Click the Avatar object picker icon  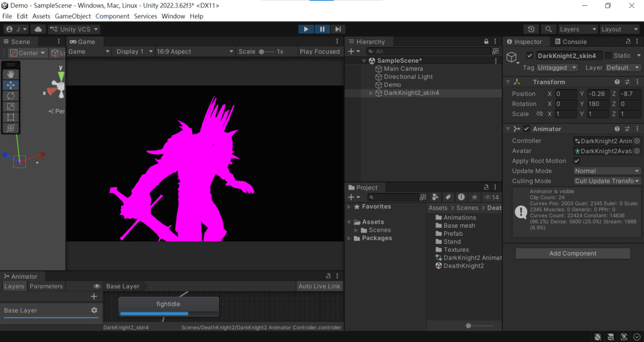pyautogui.click(x=637, y=151)
